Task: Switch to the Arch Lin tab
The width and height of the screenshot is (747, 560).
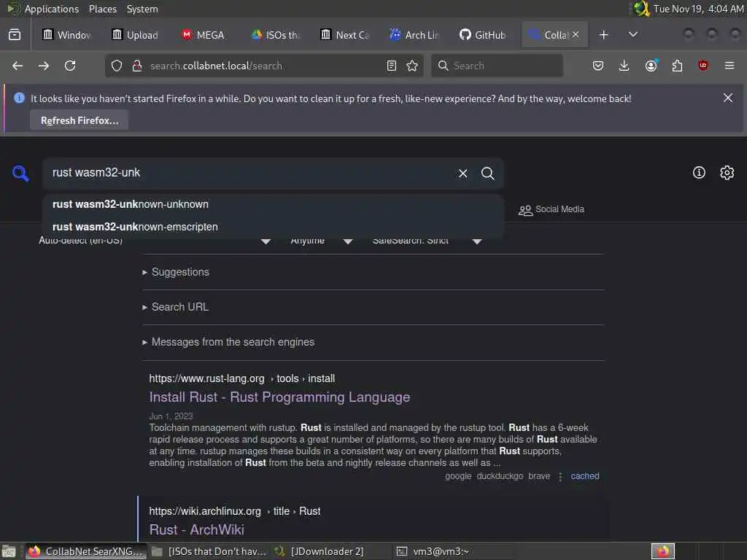Action: pos(414,35)
